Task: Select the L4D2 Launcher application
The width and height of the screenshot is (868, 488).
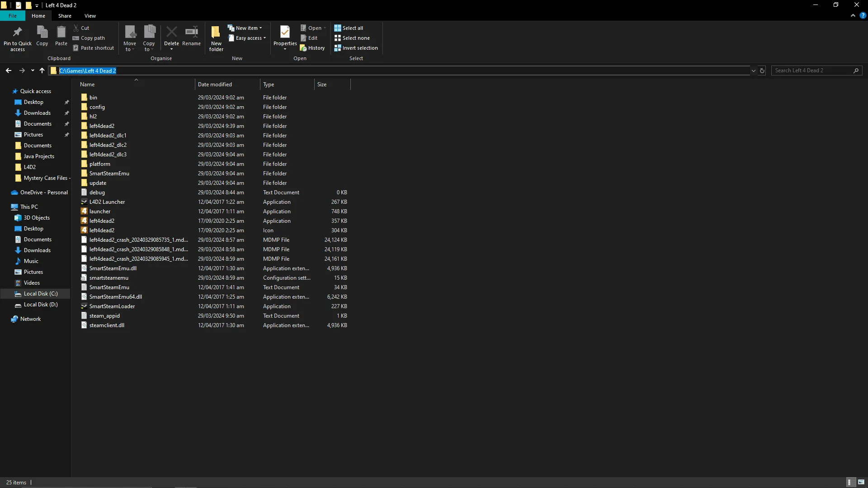Action: pos(107,202)
